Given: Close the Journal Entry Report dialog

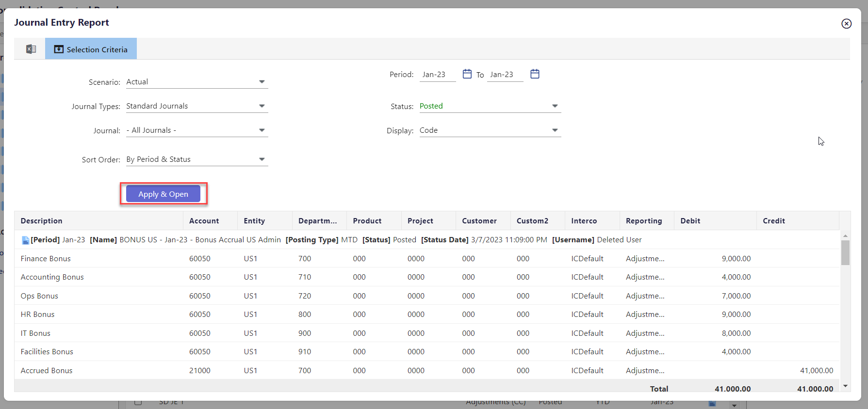Looking at the screenshot, I should pyautogui.click(x=846, y=23).
